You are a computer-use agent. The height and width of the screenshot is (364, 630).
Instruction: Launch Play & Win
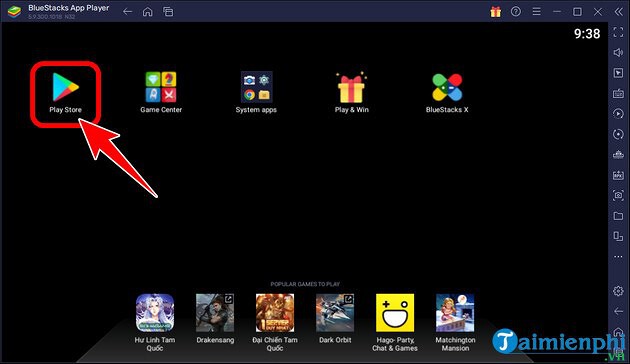point(352,92)
